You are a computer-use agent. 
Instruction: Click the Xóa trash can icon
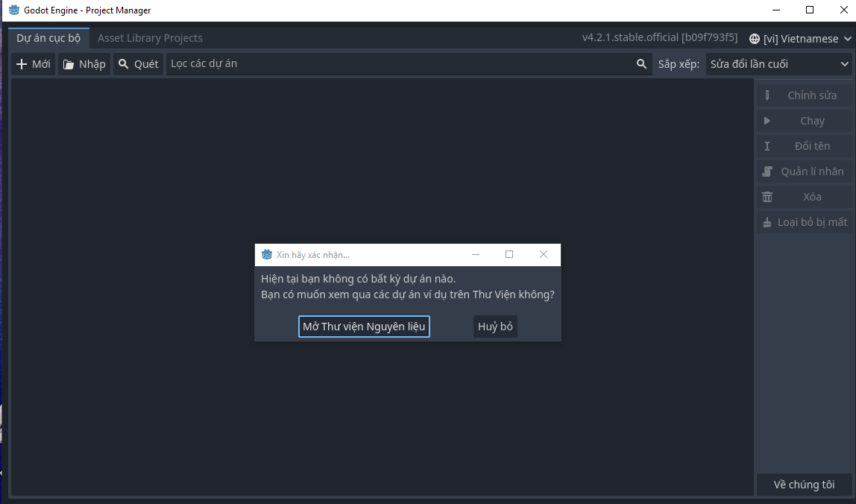pos(767,197)
